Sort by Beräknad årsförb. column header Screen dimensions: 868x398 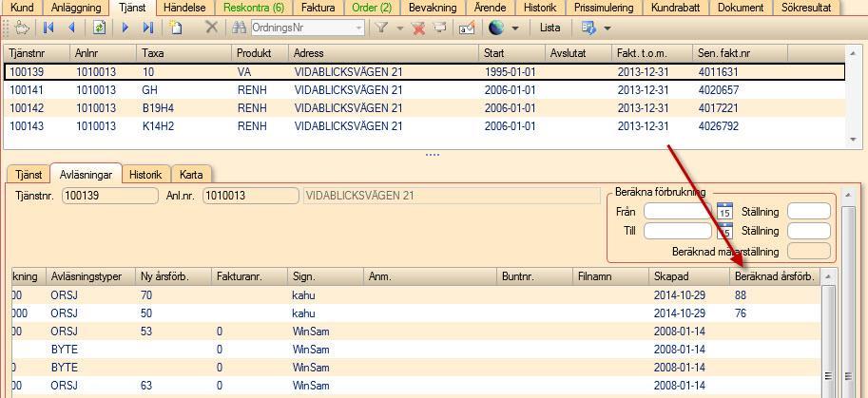[775, 277]
